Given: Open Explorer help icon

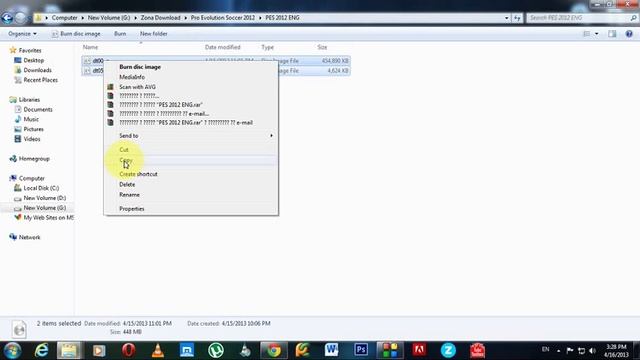Looking at the screenshot, I should click(x=629, y=34).
